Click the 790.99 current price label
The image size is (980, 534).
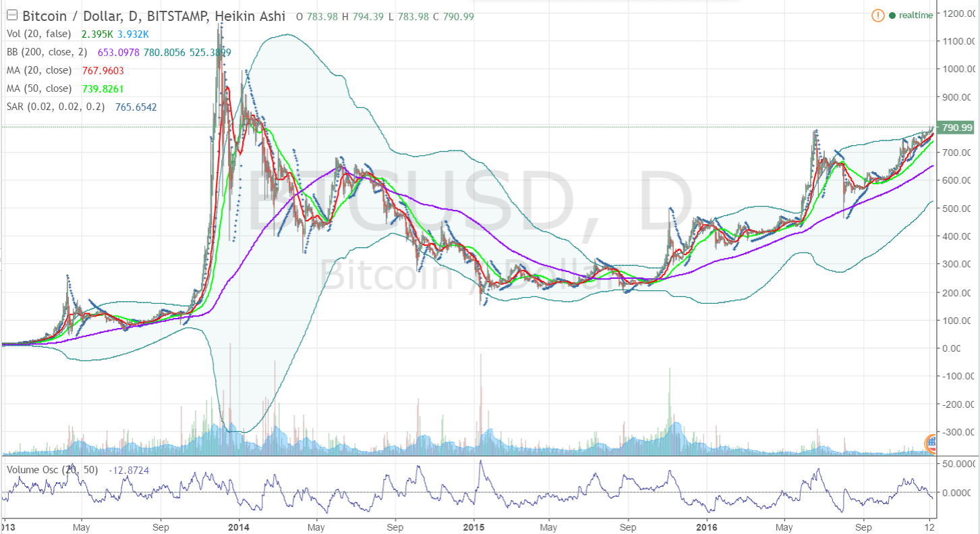[956, 127]
